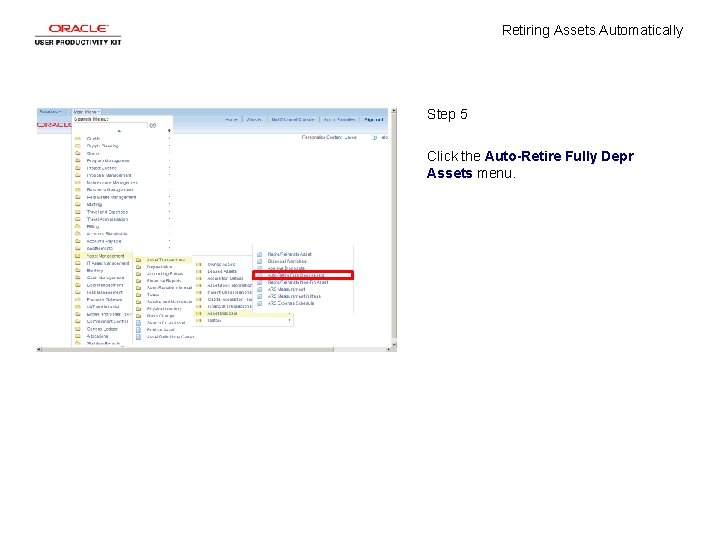
Task: Click the vertical scrollbar up arrow
Action: point(394,111)
